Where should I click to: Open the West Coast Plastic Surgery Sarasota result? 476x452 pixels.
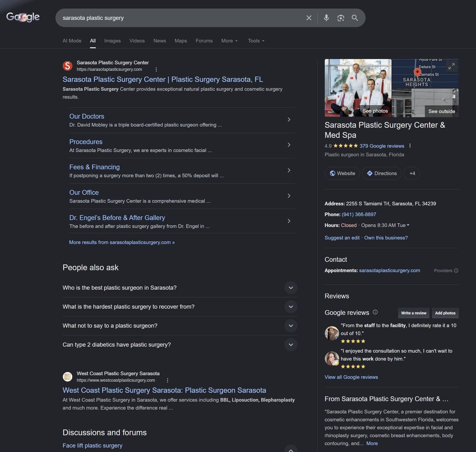pyautogui.click(x=164, y=390)
